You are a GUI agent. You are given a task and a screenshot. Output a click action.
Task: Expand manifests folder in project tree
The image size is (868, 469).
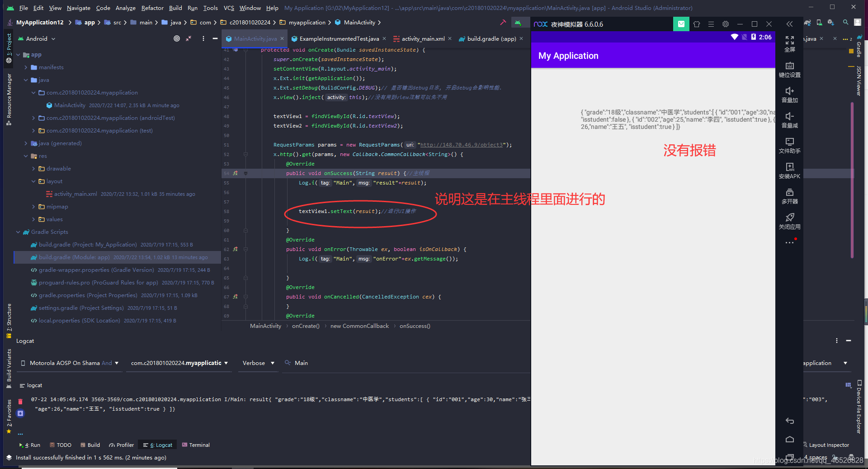pos(26,67)
